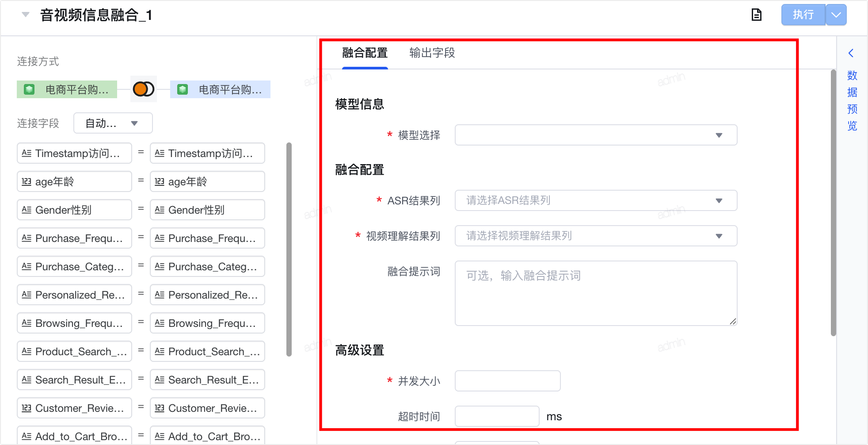Switch to the 融合配置 tab
The width and height of the screenshot is (868, 445).
pos(365,53)
